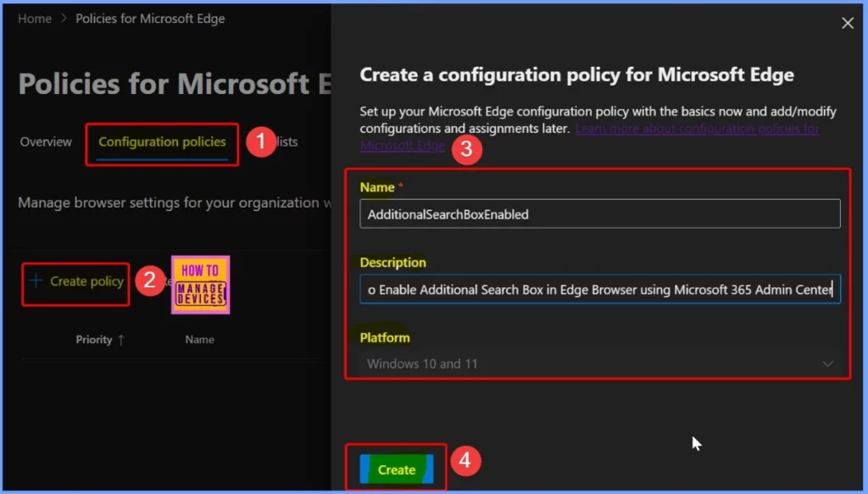868x494 pixels.
Task: Click the Create button
Action: (x=397, y=469)
